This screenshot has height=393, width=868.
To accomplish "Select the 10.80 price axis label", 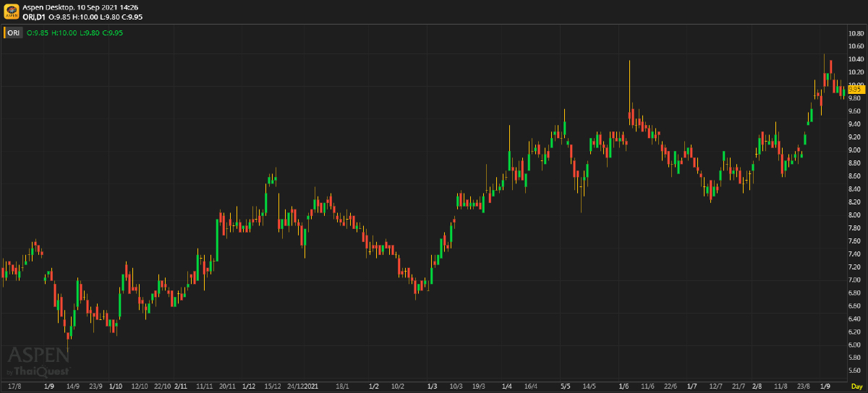I will pyautogui.click(x=856, y=34).
